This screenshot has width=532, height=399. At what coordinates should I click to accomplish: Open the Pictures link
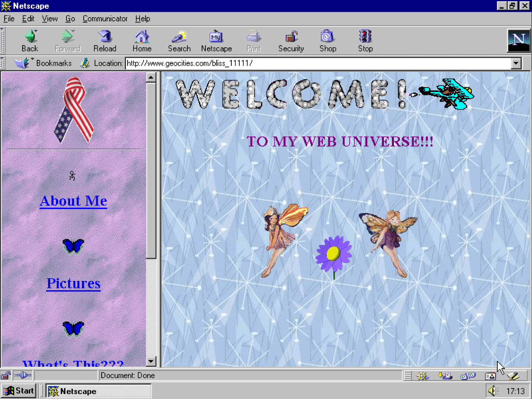click(x=73, y=283)
